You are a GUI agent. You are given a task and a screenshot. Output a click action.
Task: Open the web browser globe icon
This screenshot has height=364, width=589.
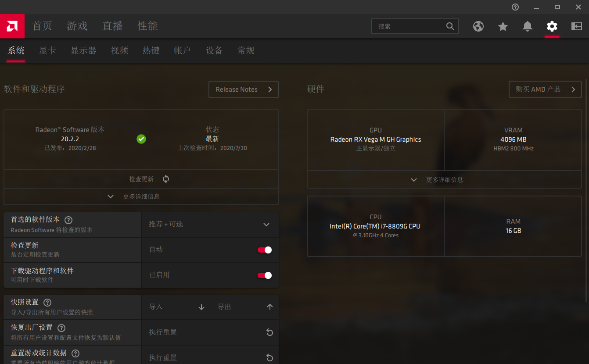pyautogui.click(x=478, y=26)
